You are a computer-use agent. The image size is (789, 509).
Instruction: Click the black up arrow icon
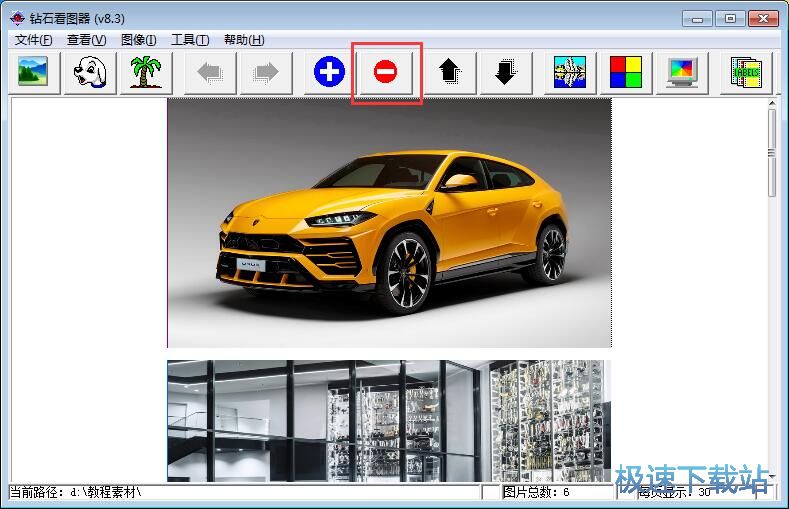pyautogui.click(x=449, y=72)
